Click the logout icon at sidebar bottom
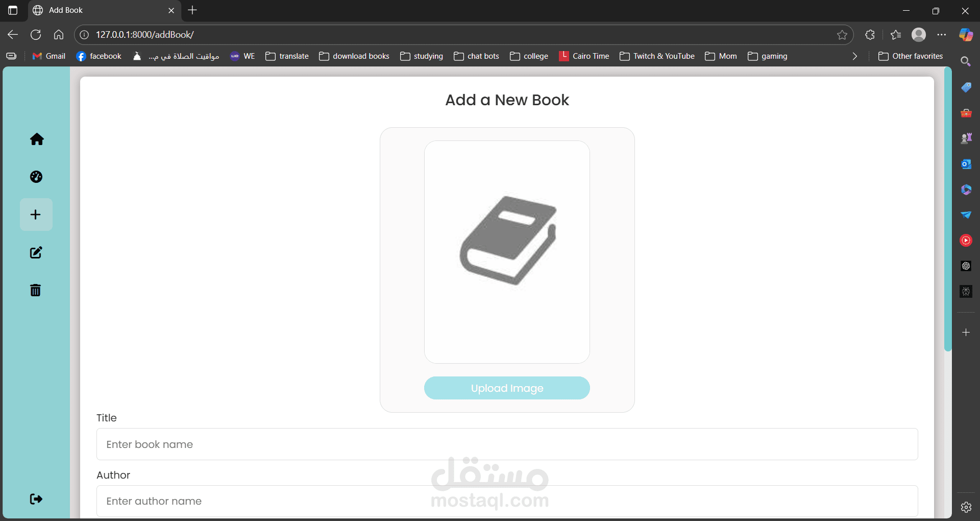980x521 pixels. tap(36, 499)
